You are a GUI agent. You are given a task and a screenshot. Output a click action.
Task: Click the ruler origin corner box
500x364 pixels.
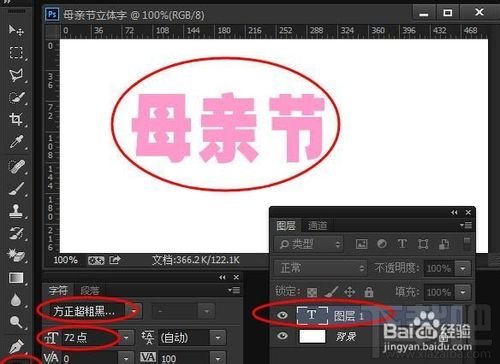pyautogui.click(x=52, y=31)
